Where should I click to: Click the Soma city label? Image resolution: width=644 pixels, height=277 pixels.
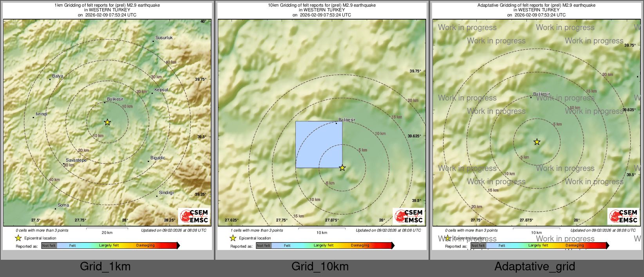click(x=63, y=205)
